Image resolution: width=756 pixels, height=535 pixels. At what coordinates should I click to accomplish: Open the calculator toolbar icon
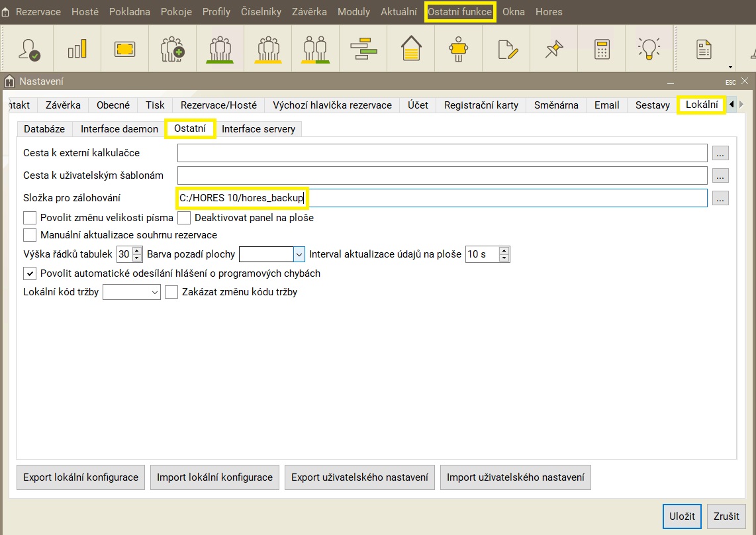(601, 49)
